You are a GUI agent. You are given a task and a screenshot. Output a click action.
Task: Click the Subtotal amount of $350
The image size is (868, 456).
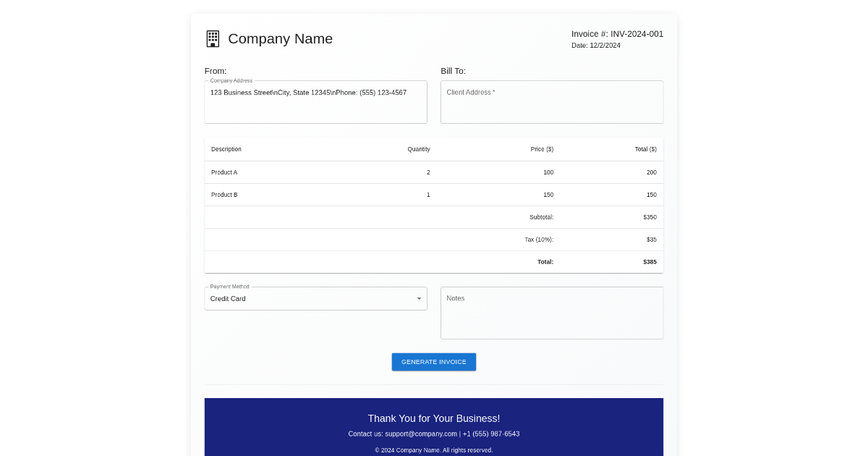click(650, 216)
